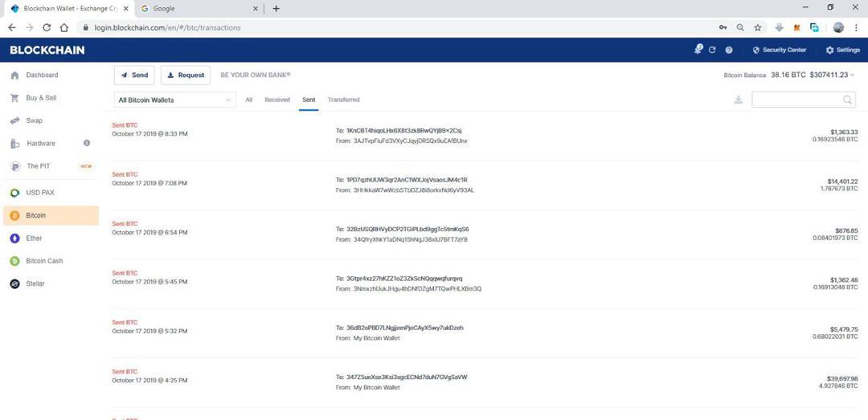868x420 pixels.
Task: Select Stellar in the sidebar
Action: pyautogui.click(x=35, y=283)
